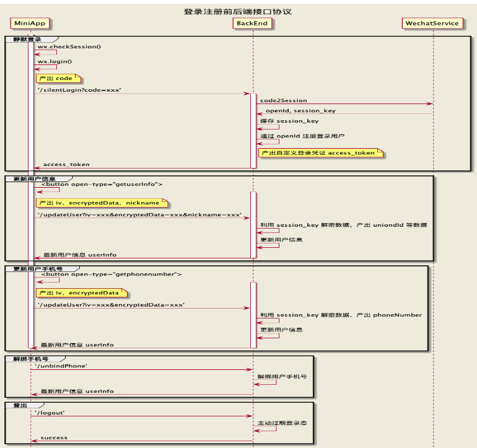Click the 'openId, session_key' response label
Screen dimensions: 477x448
pyautogui.click(x=300, y=111)
